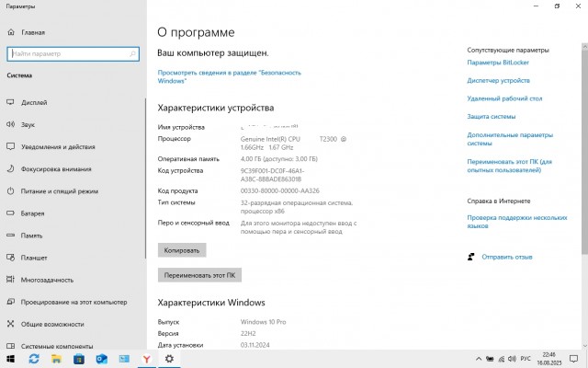Show hidden tray icons chevron
This screenshot has width=588, height=368.
[479, 359]
